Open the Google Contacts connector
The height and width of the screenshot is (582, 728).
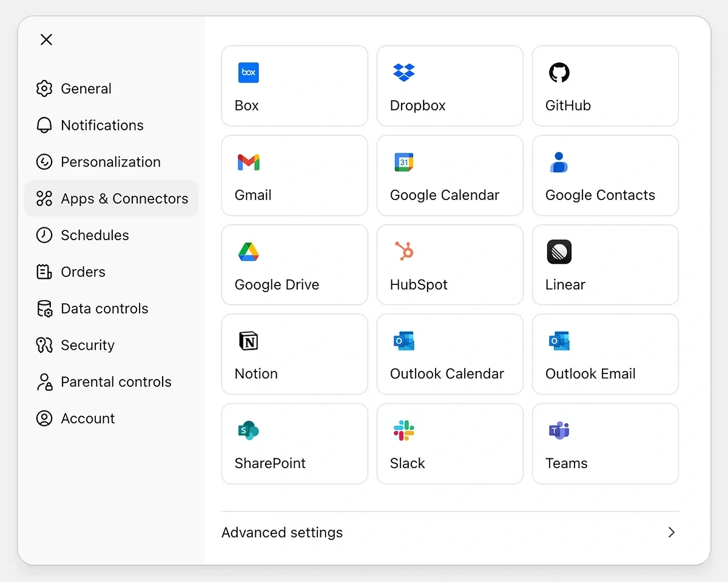coord(605,175)
